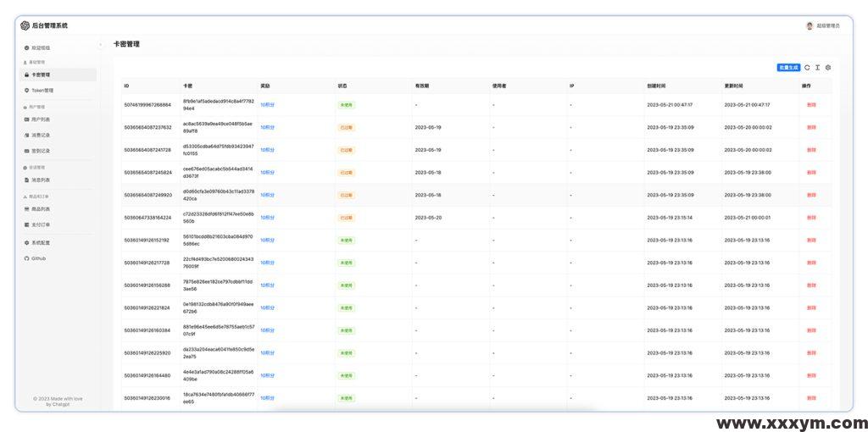The height and width of the screenshot is (432, 868).
Task: Open the table density (row height) icon
Action: tap(818, 67)
